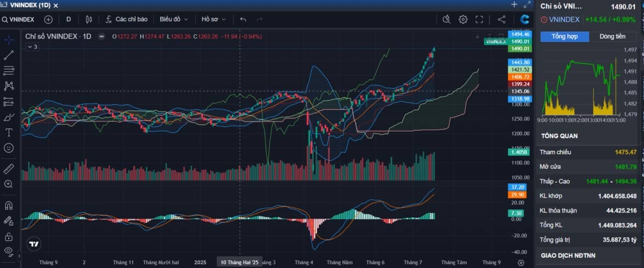
Task: Open the Biểu đồ dropdown
Action: [x=174, y=19]
